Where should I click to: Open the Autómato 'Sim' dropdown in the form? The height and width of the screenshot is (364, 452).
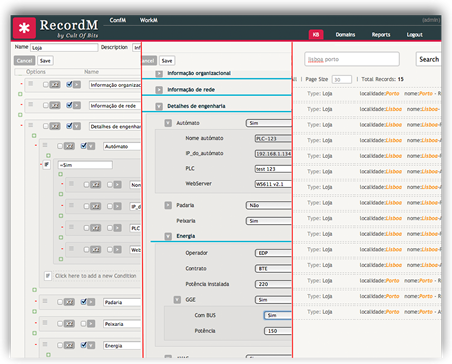click(x=269, y=123)
